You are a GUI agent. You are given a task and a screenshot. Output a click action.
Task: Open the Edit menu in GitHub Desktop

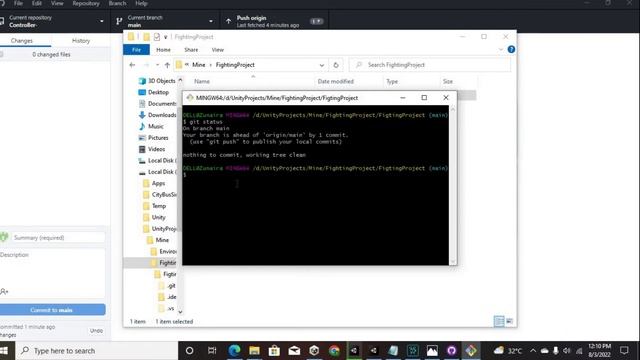click(37, 3)
